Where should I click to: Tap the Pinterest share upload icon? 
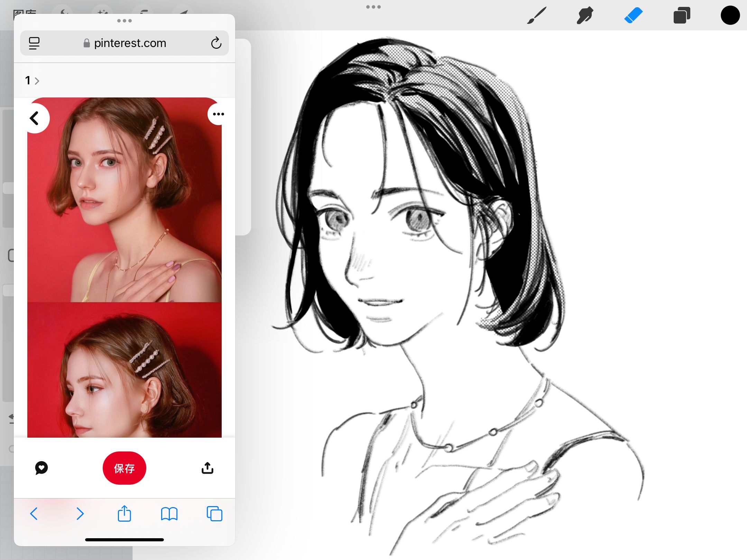[x=207, y=468]
